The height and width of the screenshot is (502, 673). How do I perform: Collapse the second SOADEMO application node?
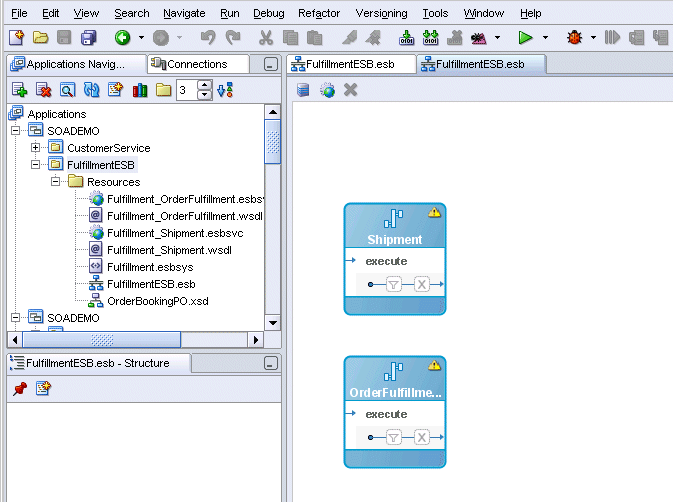15,318
